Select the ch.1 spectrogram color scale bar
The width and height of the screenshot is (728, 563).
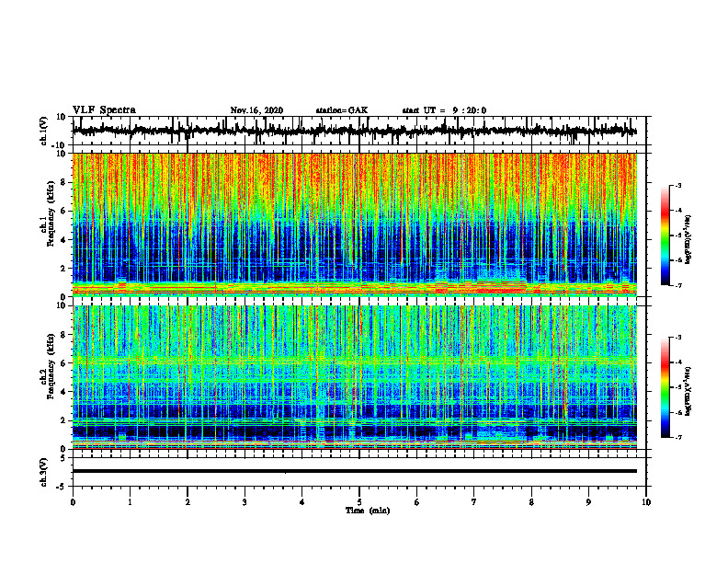[x=665, y=236]
